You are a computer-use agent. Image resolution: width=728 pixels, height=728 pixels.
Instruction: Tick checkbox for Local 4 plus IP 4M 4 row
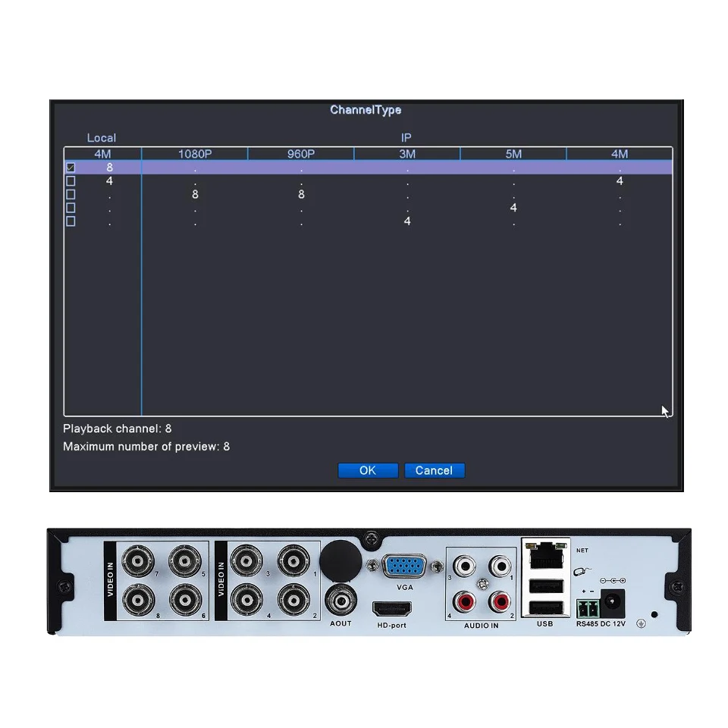pyautogui.click(x=71, y=180)
